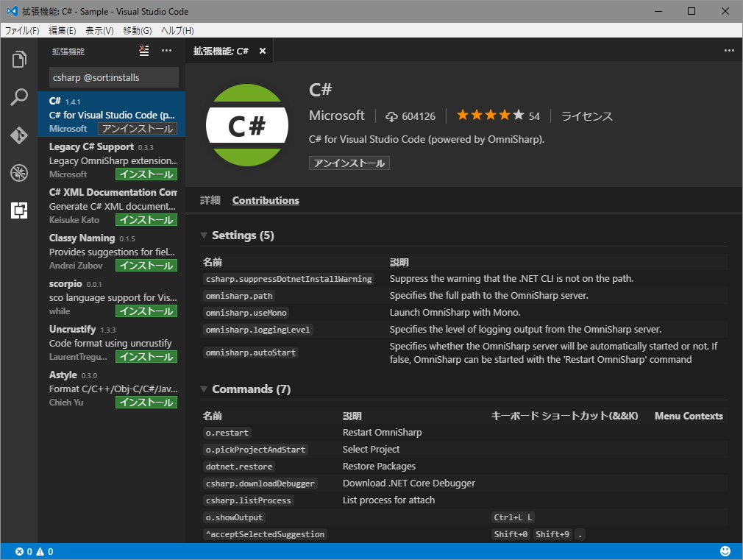Click the Menu Contexts column header

pos(689,416)
